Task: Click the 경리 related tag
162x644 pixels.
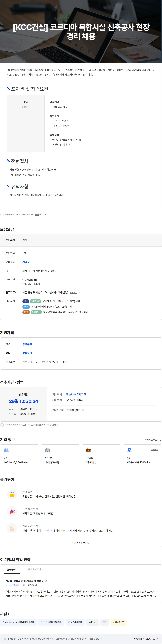Action: 104,622
